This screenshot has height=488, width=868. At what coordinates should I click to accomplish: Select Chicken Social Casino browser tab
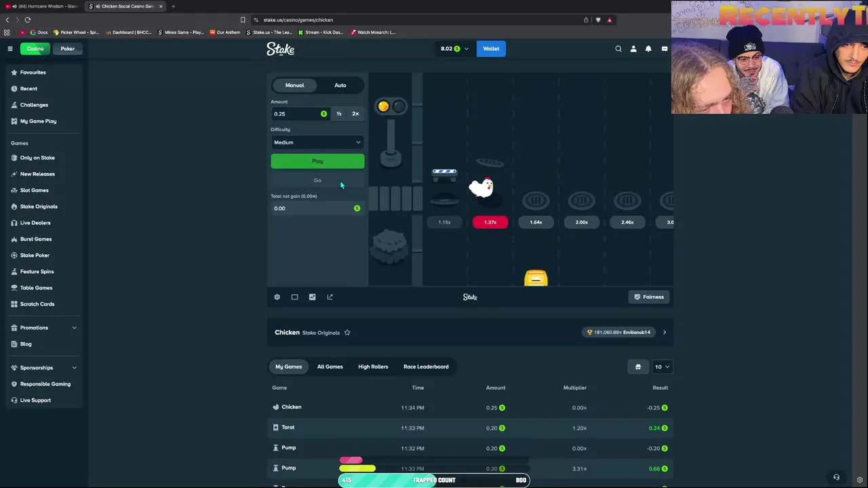[126, 6]
